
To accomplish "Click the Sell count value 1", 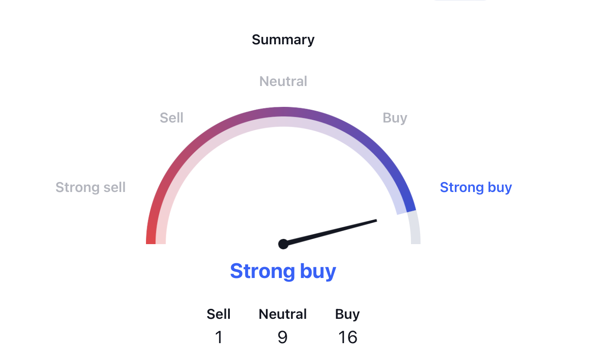I will pos(219,338).
